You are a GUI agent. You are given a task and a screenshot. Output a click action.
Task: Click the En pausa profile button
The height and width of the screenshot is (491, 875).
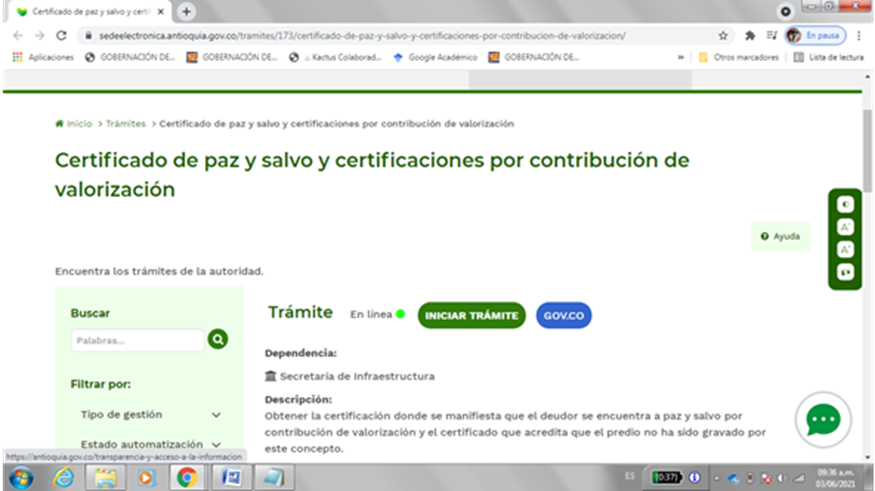pos(815,36)
